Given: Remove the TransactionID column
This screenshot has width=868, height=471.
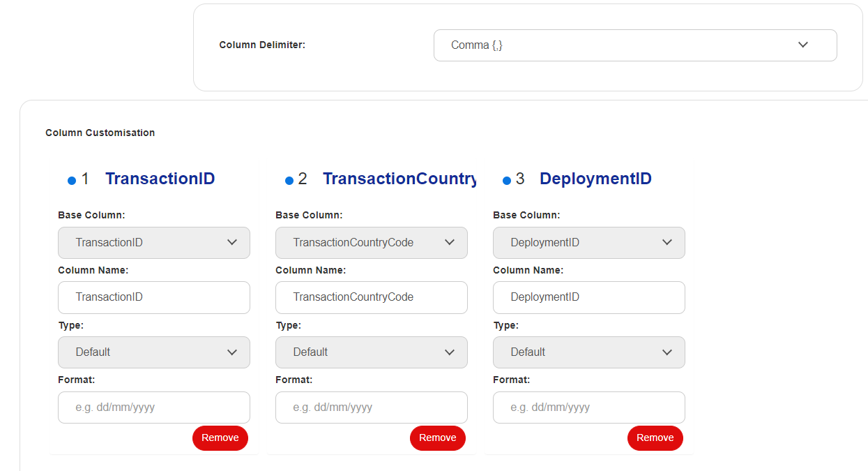Looking at the screenshot, I should pos(220,438).
